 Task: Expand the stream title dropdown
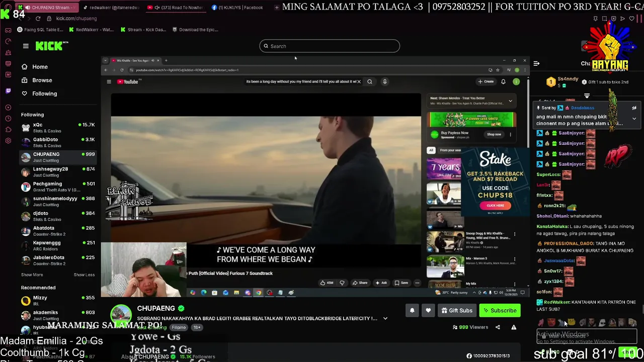tap(385, 318)
